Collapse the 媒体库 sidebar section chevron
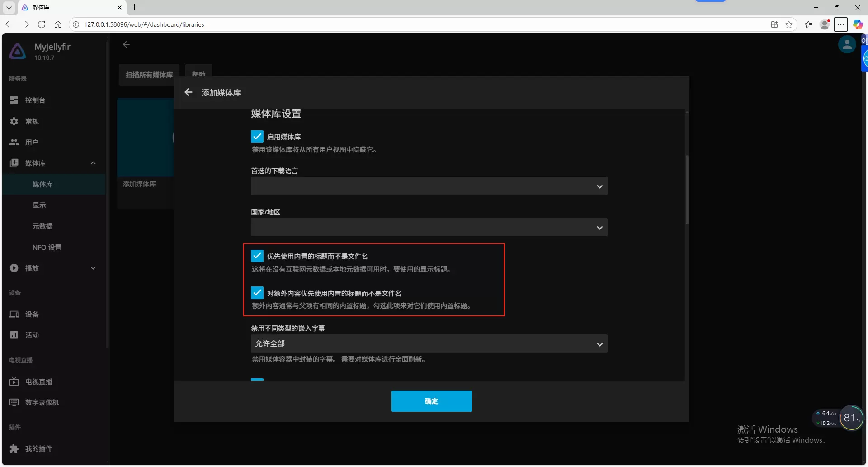 pos(93,163)
